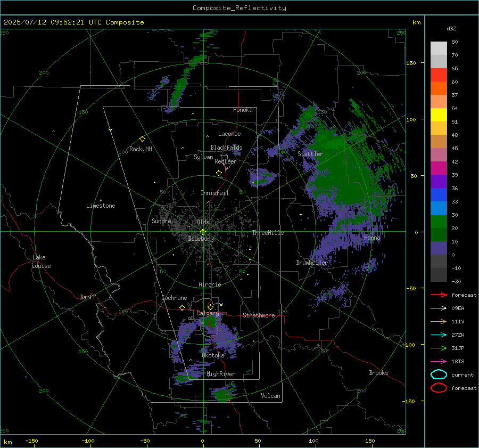Click the RedDeer city label

226,161
